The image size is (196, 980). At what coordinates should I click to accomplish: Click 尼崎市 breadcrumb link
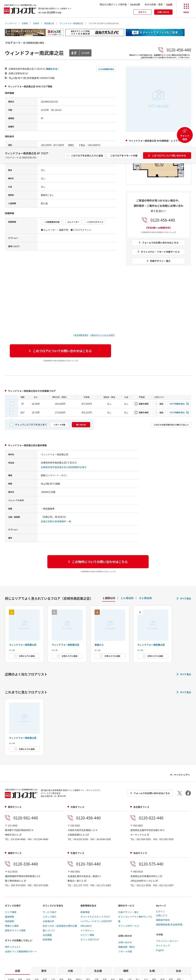(x=36, y=24)
